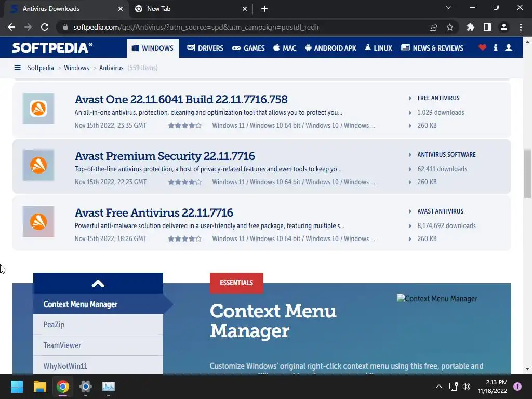This screenshot has width=532, height=399.
Task: Open the Windows category tab
Action: point(153,48)
